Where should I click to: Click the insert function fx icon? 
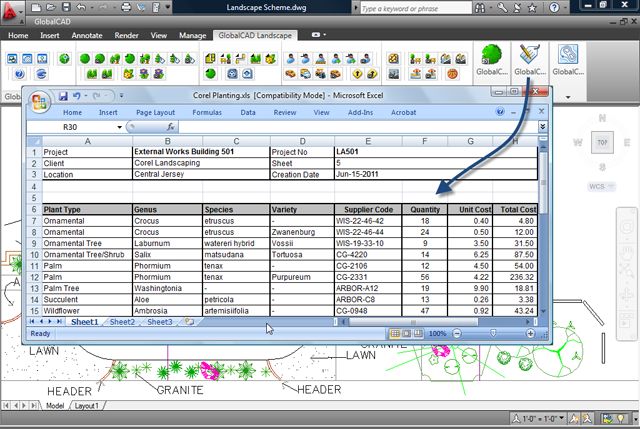tap(172, 128)
